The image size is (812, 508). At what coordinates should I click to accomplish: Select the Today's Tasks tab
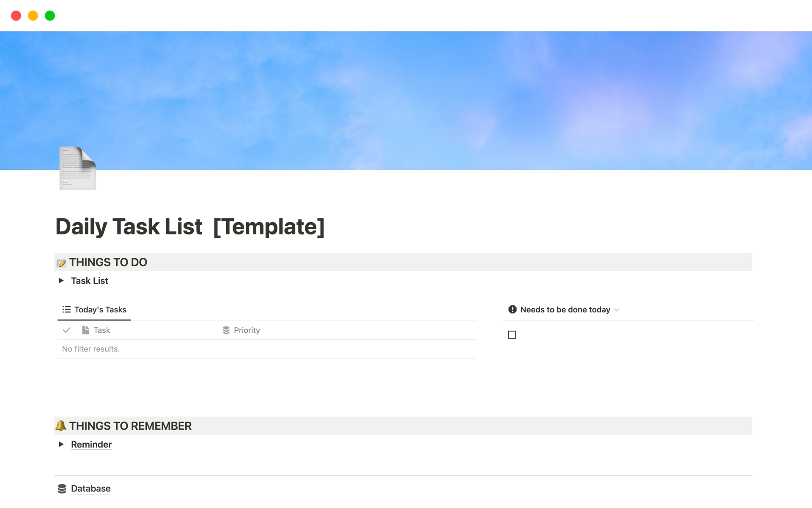(x=95, y=309)
